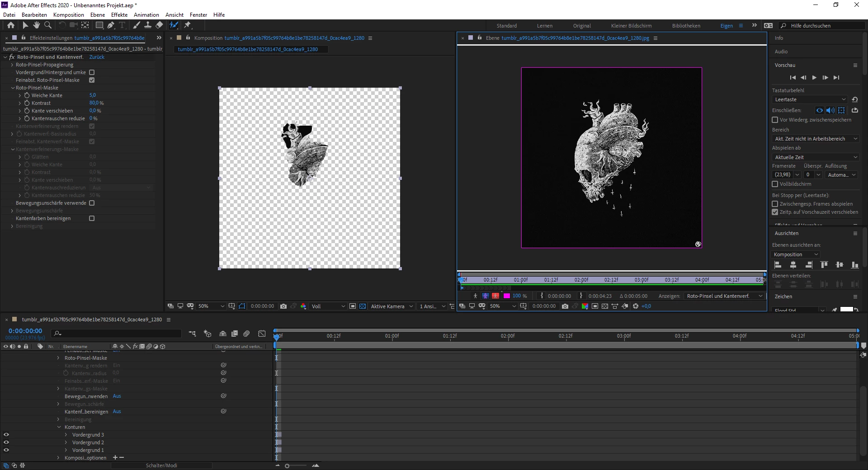Screen dimensions: 868x470
Task: Play the preview in Vorschau panel
Action: tap(814, 78)
